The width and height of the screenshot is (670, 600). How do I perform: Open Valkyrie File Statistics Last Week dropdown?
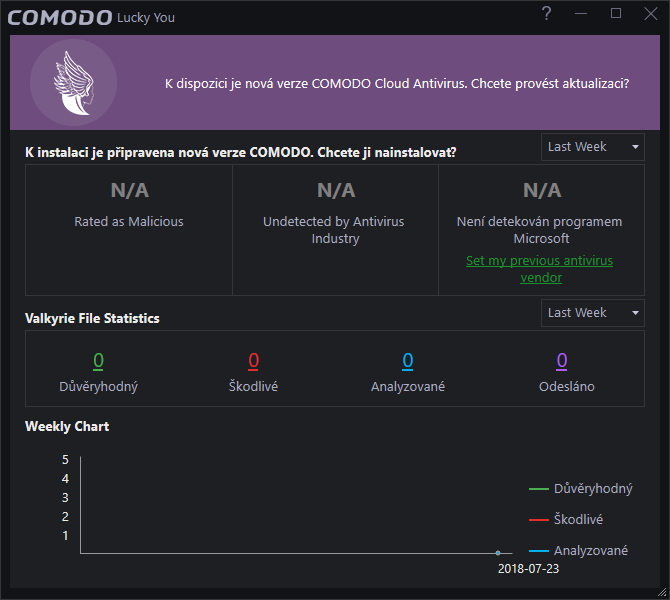point(593,313)
